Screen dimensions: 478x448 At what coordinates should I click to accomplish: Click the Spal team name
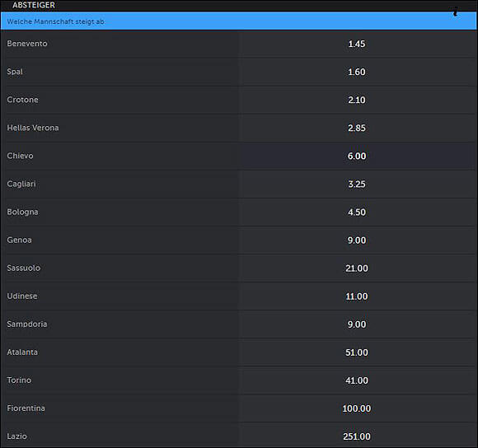click(x=15, y=72)
